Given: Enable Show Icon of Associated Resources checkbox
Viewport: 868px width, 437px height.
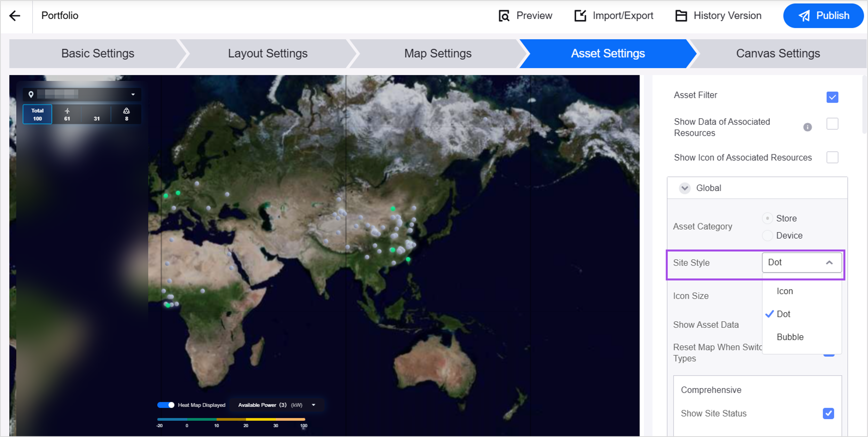Looking at the screenshot, I should click(x=832, y=157).
